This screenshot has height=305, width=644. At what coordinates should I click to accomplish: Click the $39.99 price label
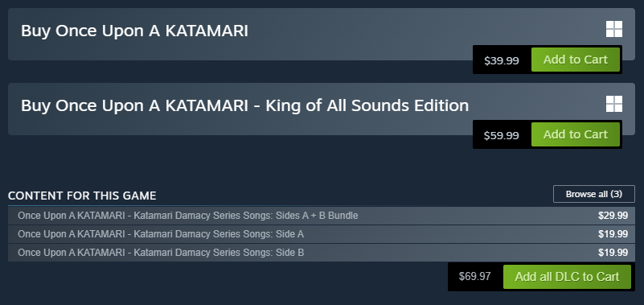[x=502, y=61]
